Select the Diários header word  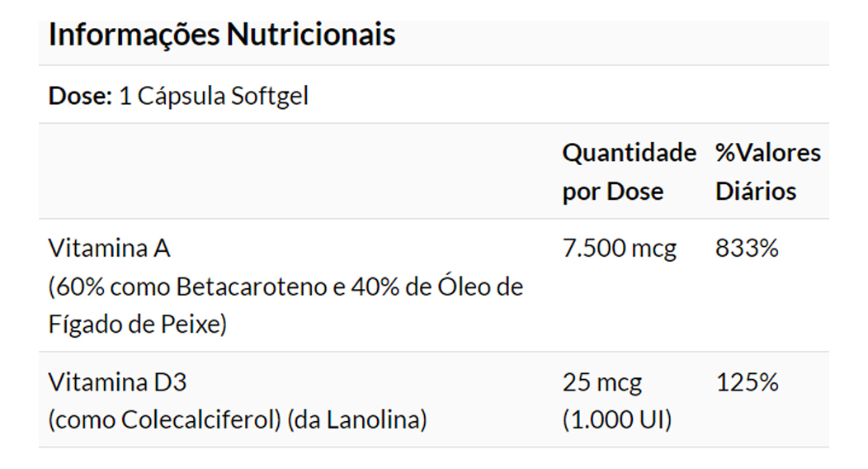click(755, 191)
